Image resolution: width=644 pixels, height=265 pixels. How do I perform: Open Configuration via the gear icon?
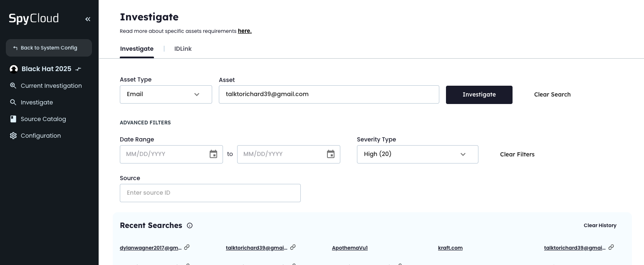pos(13,135)
